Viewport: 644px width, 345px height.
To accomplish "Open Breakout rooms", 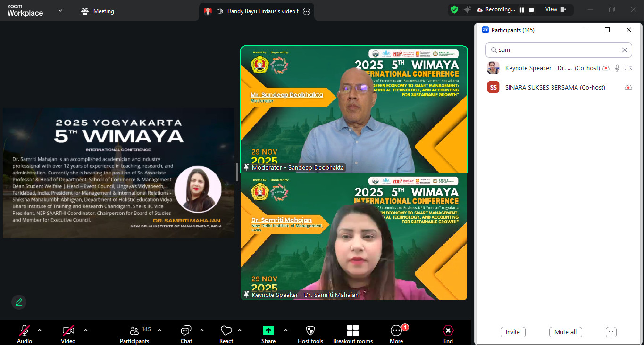I will click(352, 331).
